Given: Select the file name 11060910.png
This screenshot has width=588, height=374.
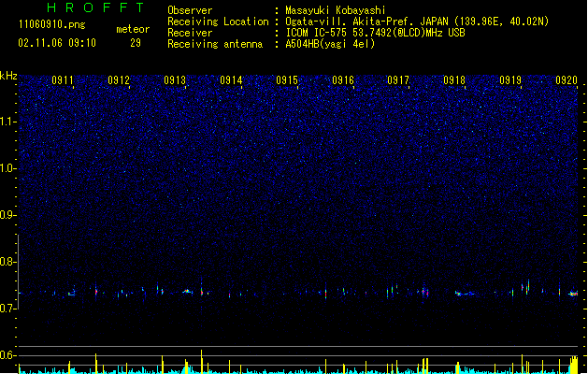Looking at the screenshot, I should [52, 24].
